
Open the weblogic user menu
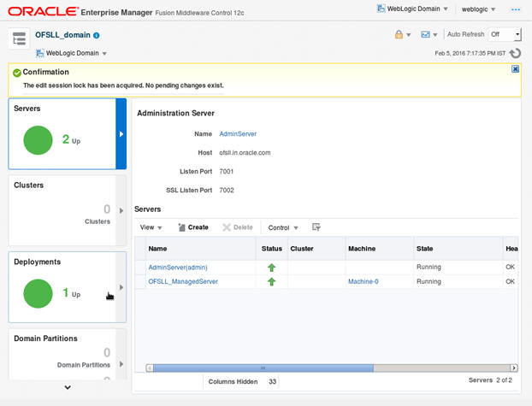[478, 9]
